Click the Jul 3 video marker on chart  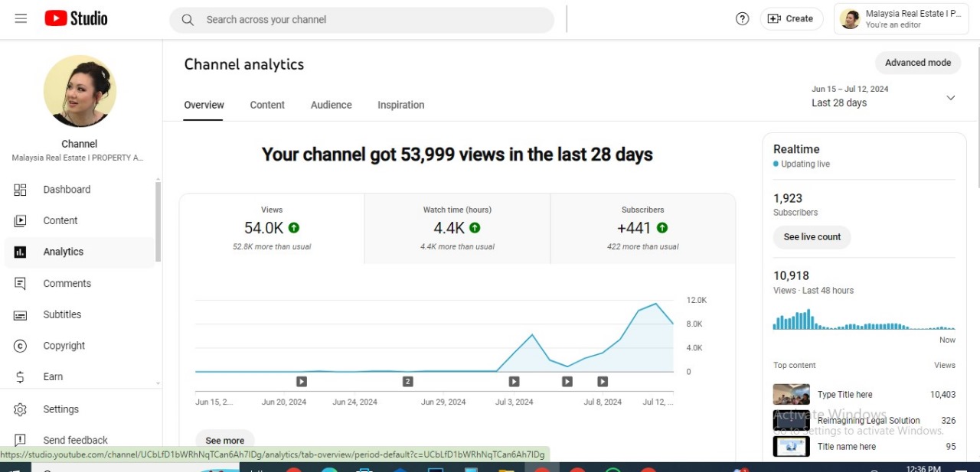click(514, 381)
